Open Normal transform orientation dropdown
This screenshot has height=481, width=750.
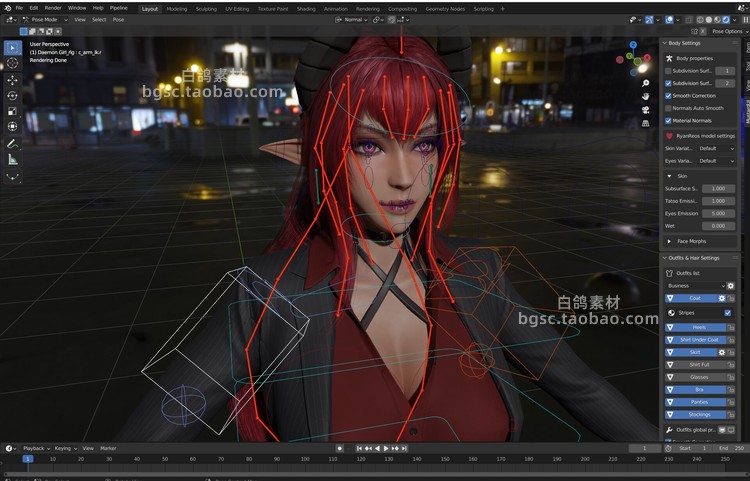coord(352,20)
